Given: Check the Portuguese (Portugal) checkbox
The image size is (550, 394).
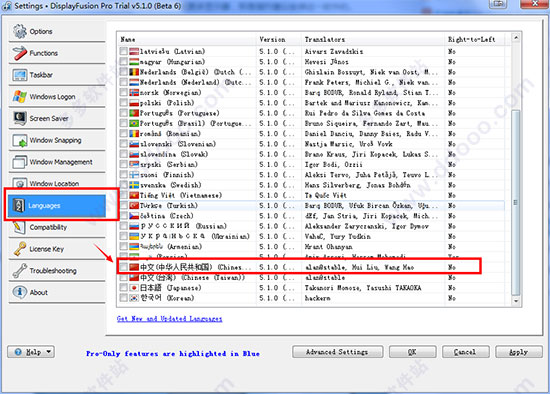Looking at the screenshot, I should 123,113.
